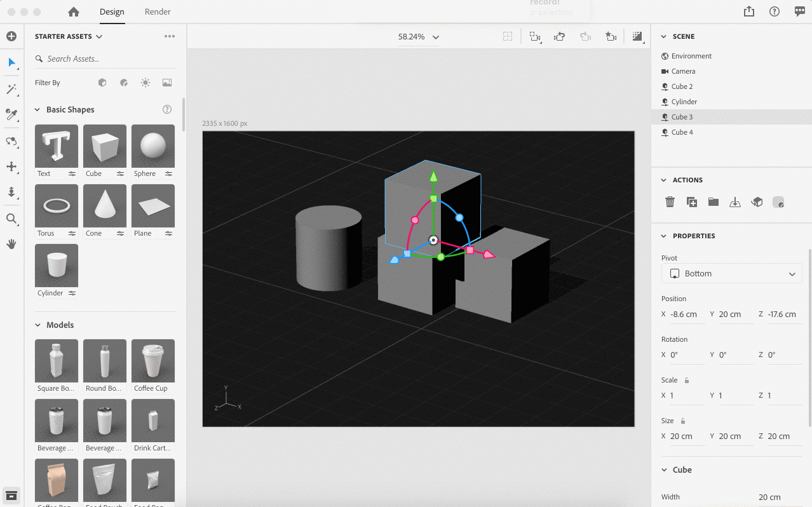
Task: Collapse the Actions panel
Action: 664,180
